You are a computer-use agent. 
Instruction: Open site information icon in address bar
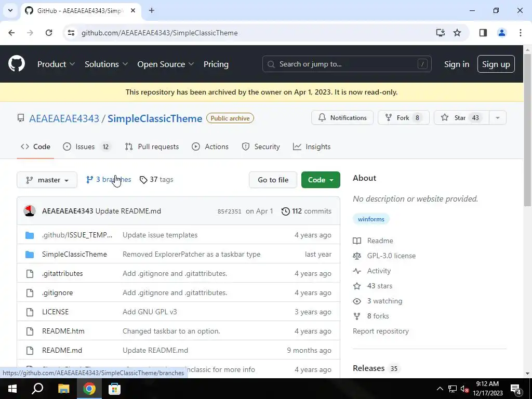[71, 33]
